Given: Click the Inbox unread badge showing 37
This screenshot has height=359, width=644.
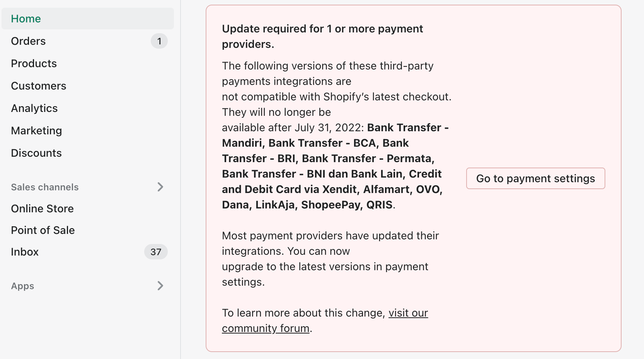Looking at the screenshot, I should (x=156, y=252).
